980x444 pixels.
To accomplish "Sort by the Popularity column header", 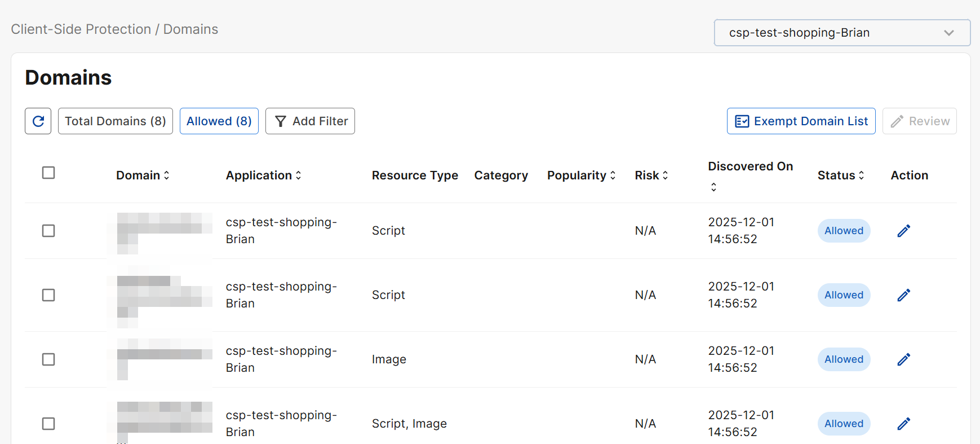I will coord(581,175).
